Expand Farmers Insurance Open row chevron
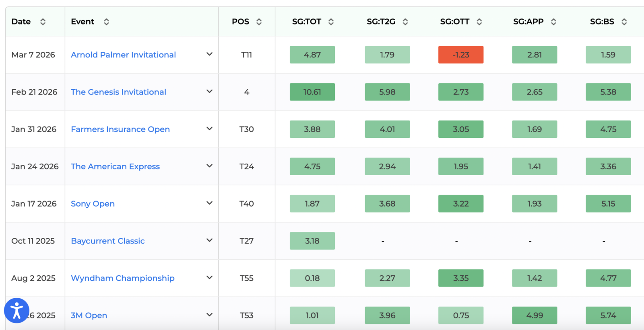 coord(209,129)
